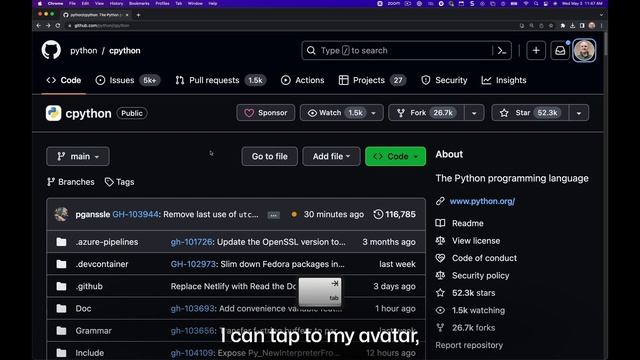The width and height of the screenshot is (640, 360).
Task: Click the .azure-pipelines folder icon
Action: pos(61,242)
